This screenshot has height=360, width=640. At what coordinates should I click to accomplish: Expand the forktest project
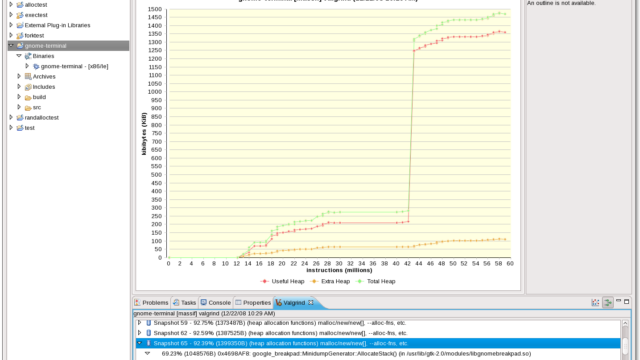[11, 35]
